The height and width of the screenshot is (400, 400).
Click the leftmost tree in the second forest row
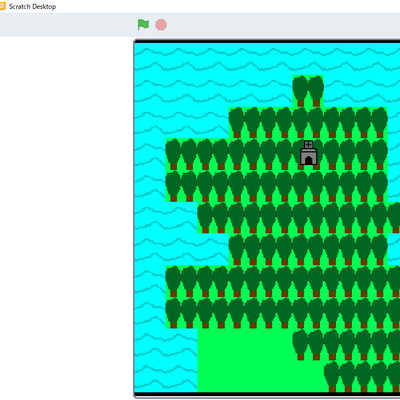coord(173,186)
